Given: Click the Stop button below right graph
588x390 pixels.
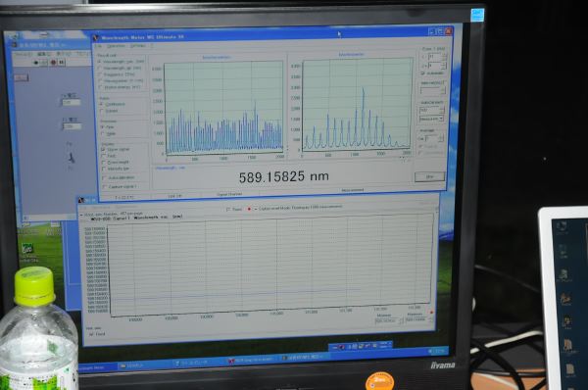Looking at the screenshot, I should (430, 176).
